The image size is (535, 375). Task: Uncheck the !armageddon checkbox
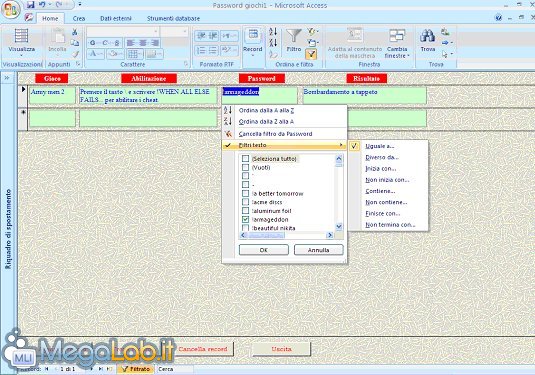click(245, 219)
